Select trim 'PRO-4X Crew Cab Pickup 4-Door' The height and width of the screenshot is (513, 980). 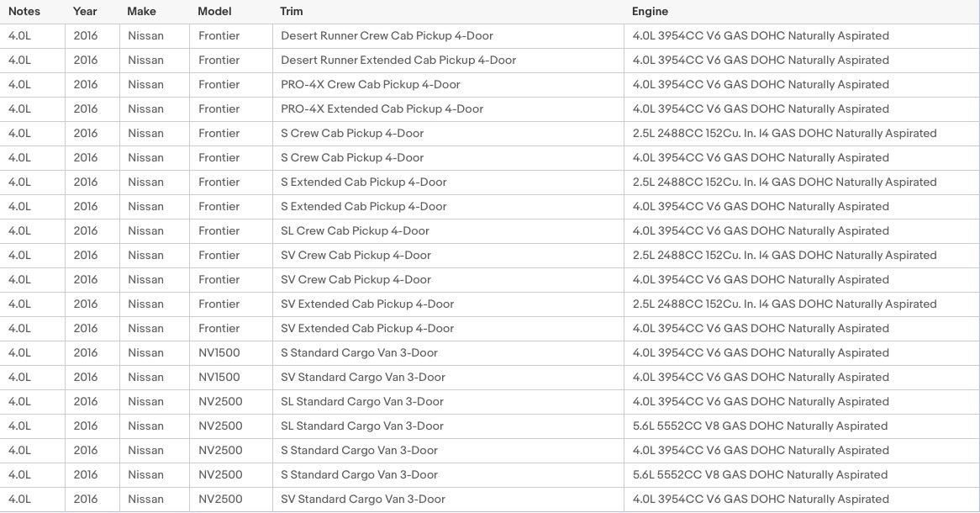point(370,84)
